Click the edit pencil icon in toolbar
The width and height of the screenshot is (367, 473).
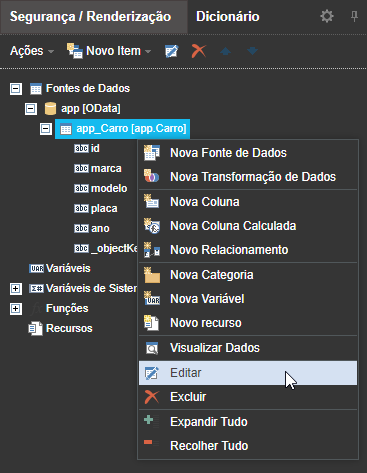(172, 51)
